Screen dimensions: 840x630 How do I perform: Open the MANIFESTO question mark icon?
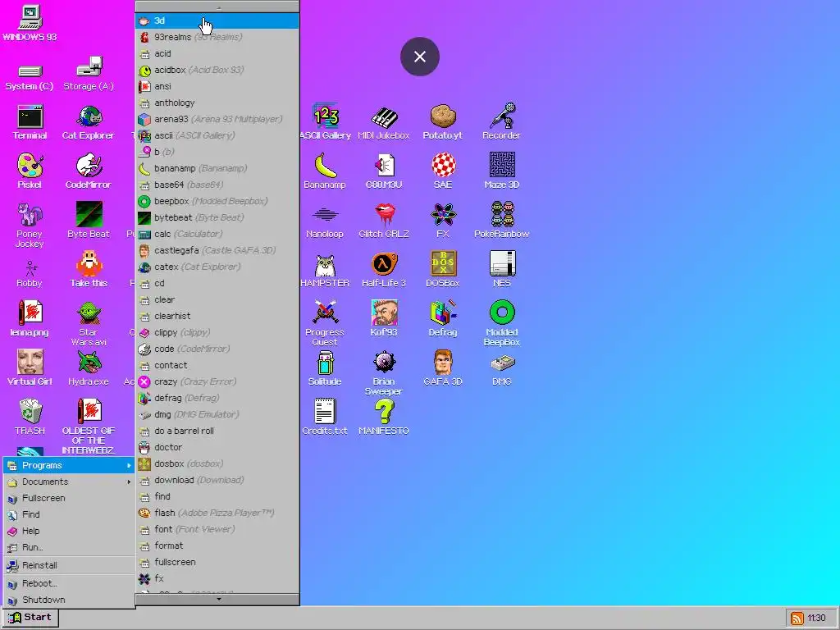384,417
